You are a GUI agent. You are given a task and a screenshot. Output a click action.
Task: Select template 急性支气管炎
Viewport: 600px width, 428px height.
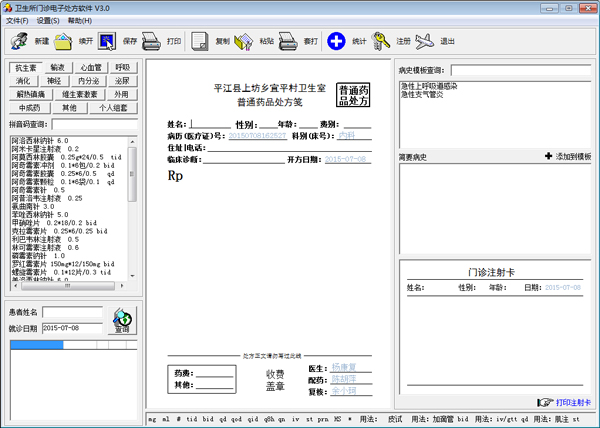point(422,94)
